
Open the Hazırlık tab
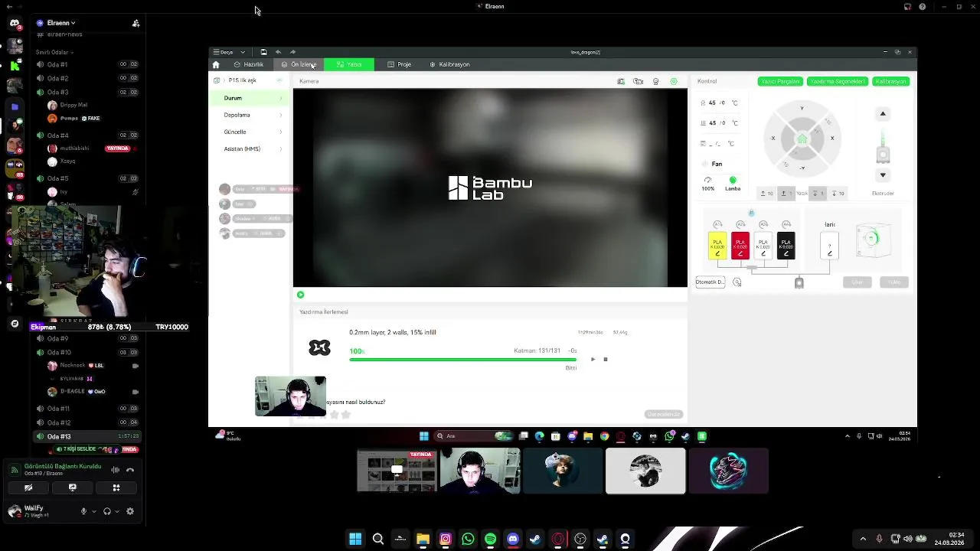249,64
